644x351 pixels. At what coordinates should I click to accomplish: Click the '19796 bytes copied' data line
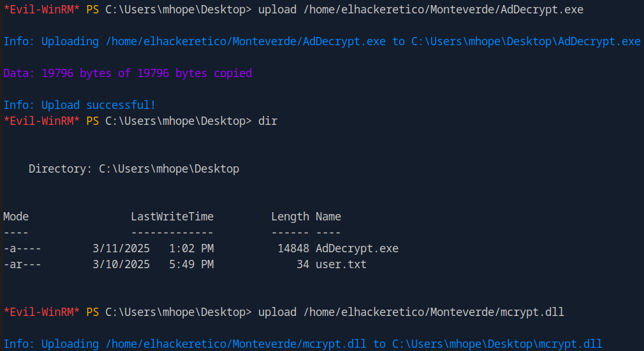pyautogui.click(x=128, y=73)
